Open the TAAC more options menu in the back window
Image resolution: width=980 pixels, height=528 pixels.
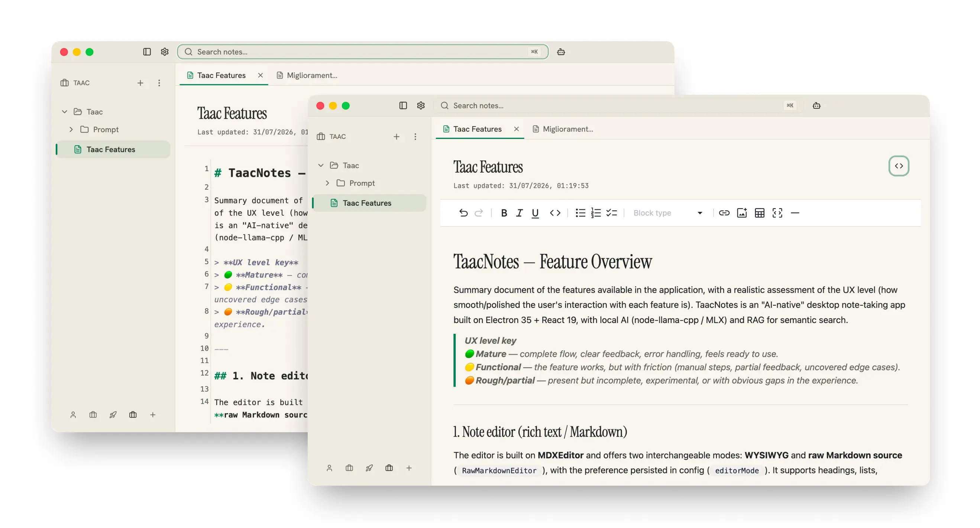click(159, 83)
